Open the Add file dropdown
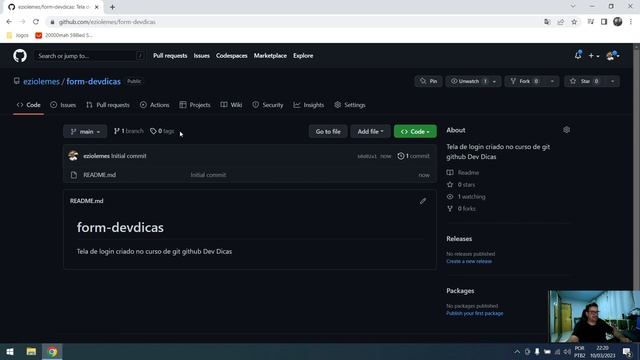Screen dimensions: 640x360 point(370,131)
